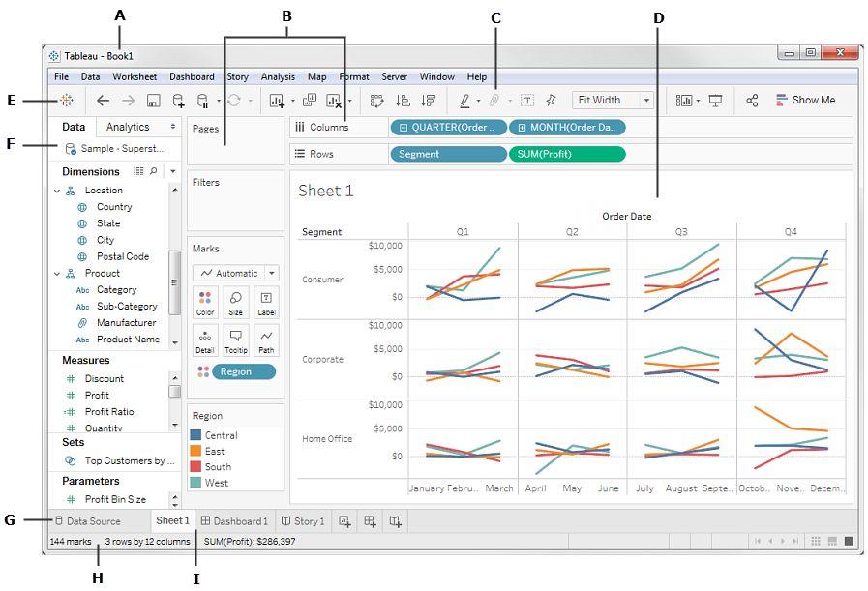Sort descending using the toolbar icon

(x=428, y=101)
